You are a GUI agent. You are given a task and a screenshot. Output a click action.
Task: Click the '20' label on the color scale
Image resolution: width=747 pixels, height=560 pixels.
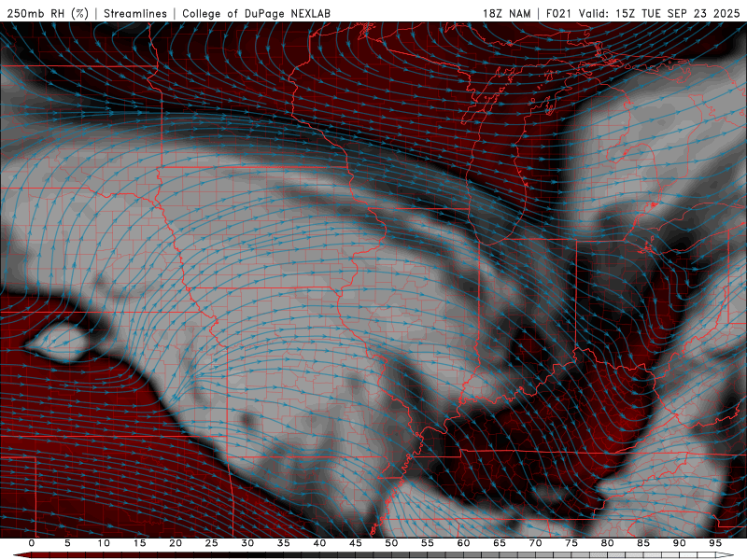pyautogui.click(x=176, y=543)
